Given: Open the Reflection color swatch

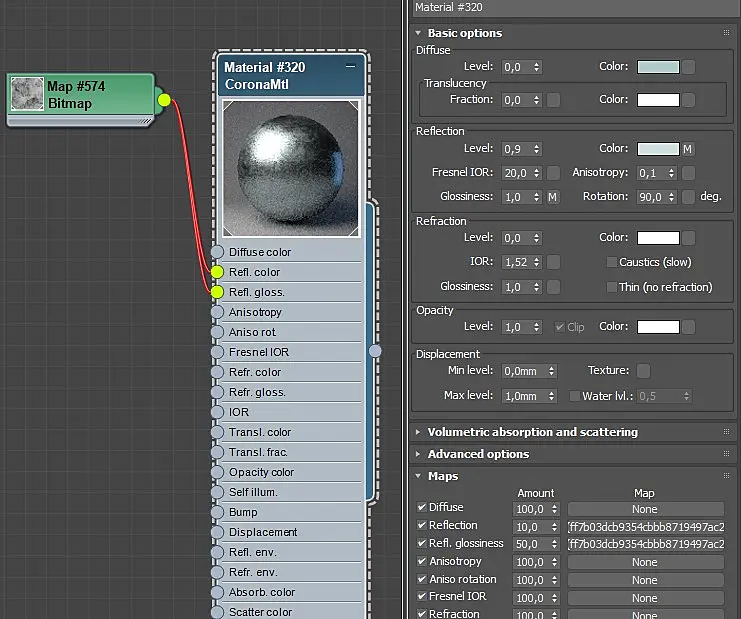Looking at the screenshot, I should 658,149.
